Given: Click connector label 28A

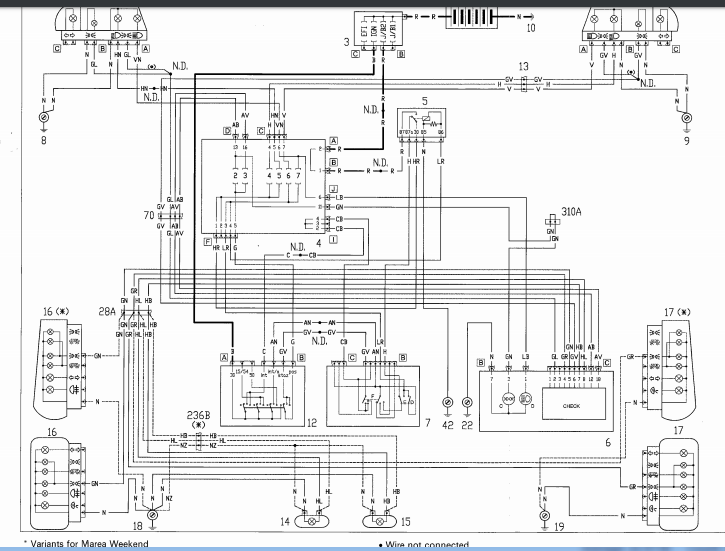Looking at the screenshot, I should coord(107,312).
